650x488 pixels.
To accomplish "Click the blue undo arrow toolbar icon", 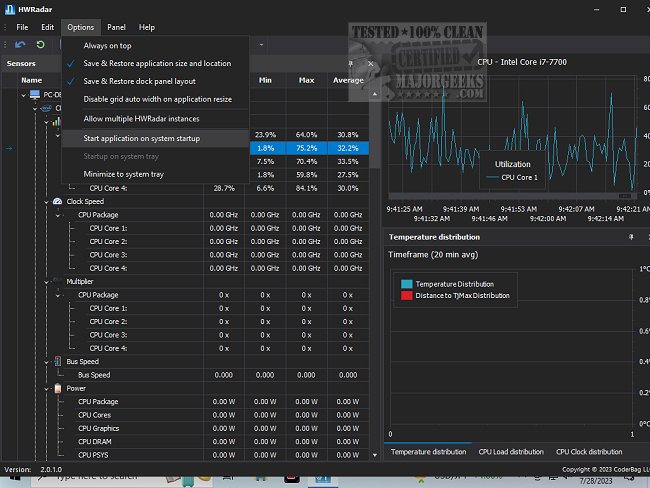I will (20, 45).
